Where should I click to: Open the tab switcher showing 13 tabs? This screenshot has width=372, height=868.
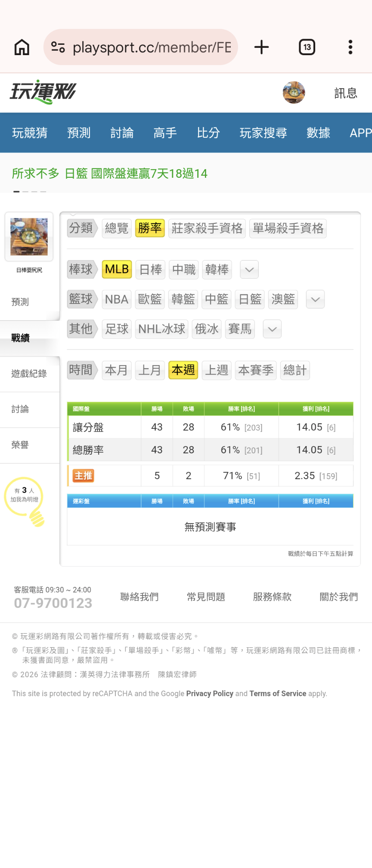tap(307, 47)
